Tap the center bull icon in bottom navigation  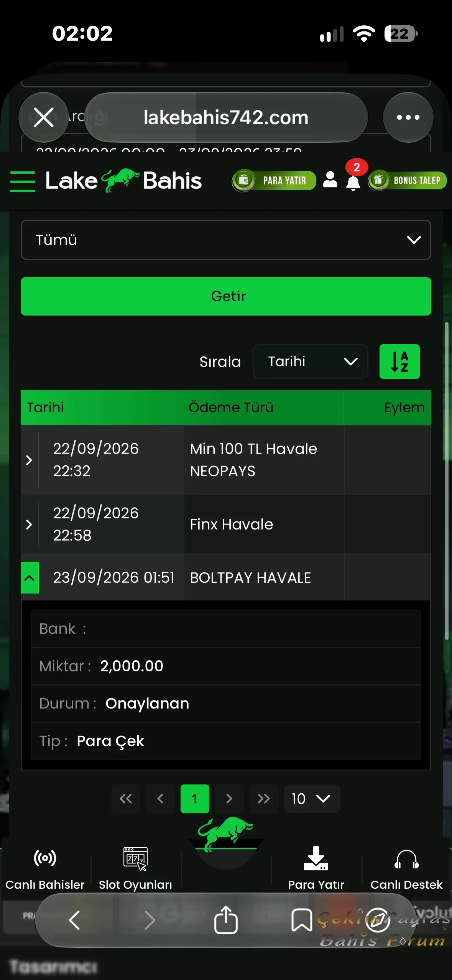(226, 835)
